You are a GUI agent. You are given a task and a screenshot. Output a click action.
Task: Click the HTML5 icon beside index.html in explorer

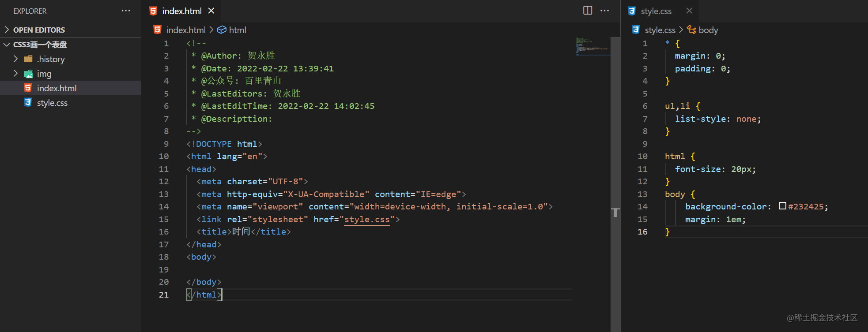(28, 88)
